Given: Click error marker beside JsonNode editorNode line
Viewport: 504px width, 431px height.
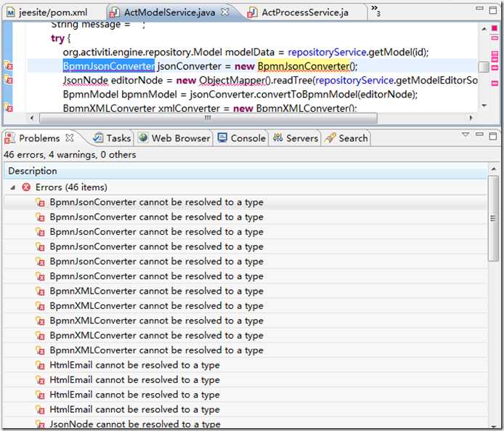Looking at the screenshot, I should click(8, 80).
